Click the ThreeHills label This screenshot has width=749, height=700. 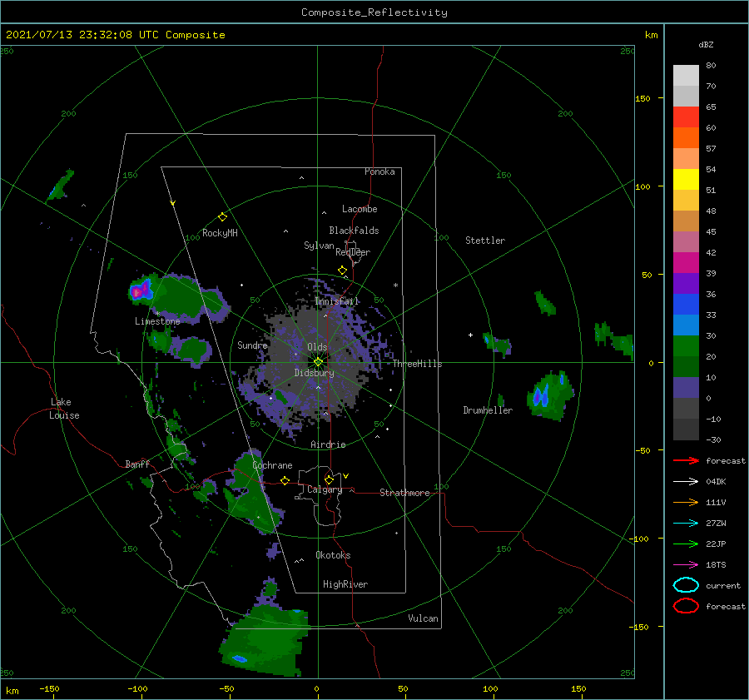pyautogui.click(x=418, y=364)
